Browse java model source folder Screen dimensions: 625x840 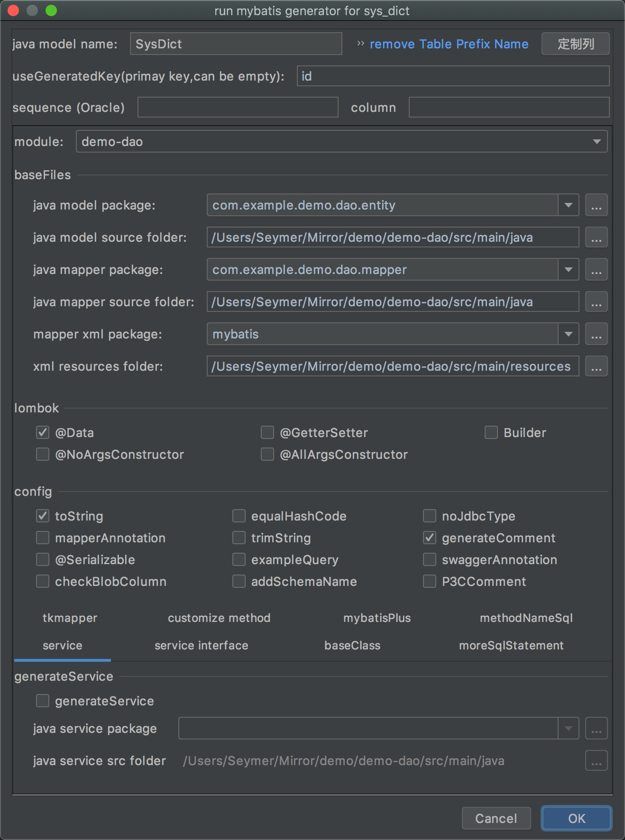tap(596, 237)
